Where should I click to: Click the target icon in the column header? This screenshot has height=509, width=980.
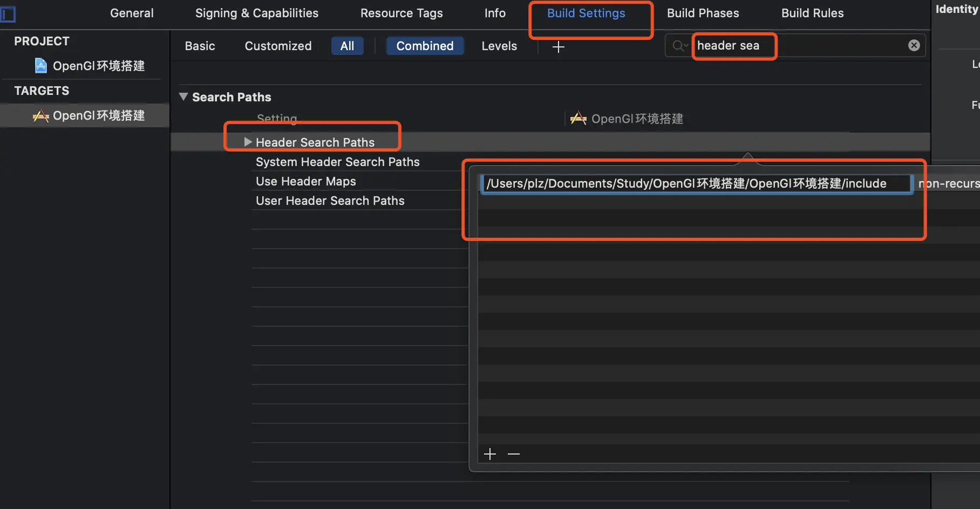click(579, 118)
